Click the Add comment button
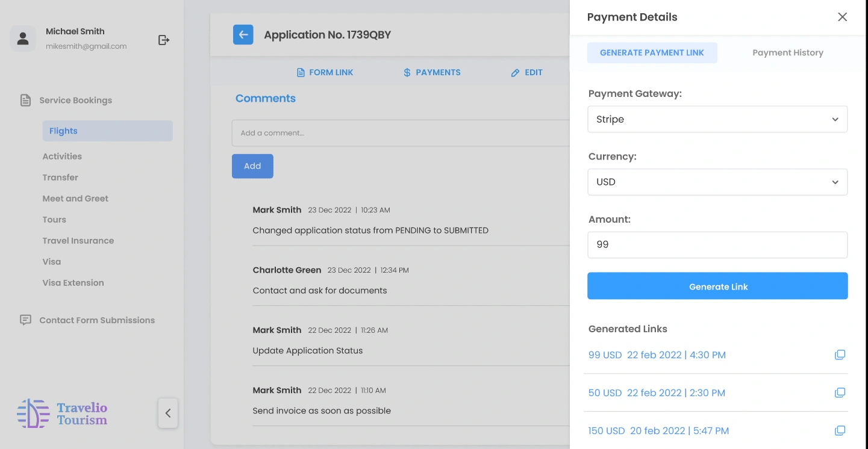 click(252, 166)
